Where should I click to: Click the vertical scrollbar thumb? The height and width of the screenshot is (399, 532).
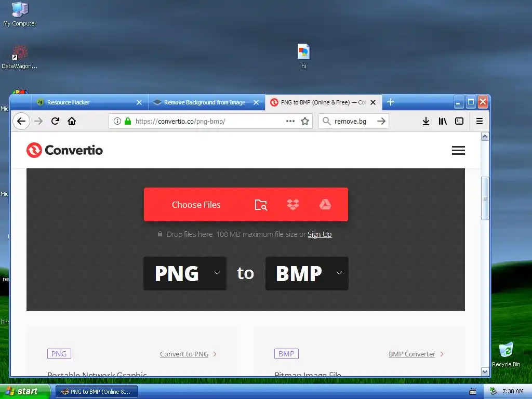pyautogui.click(x=485, y=198)
